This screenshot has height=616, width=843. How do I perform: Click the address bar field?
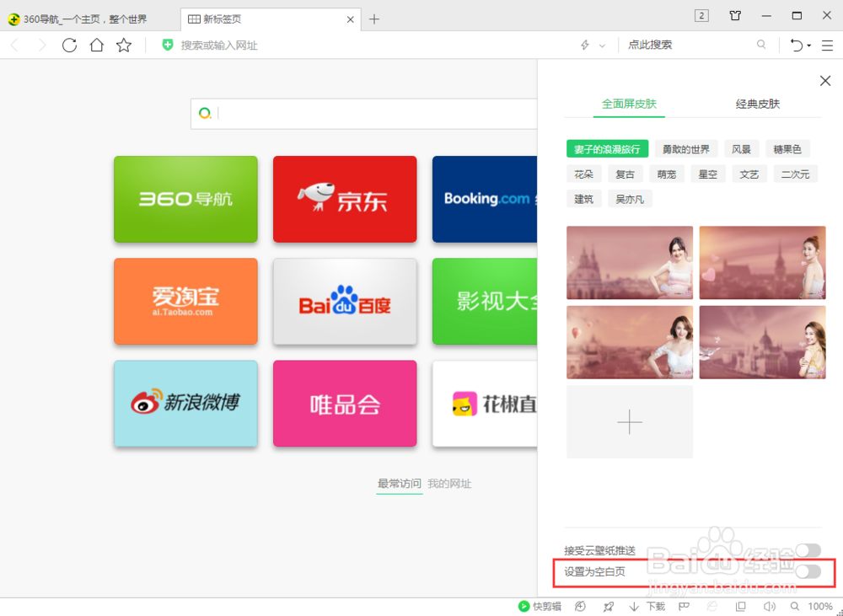coord(366,46)
